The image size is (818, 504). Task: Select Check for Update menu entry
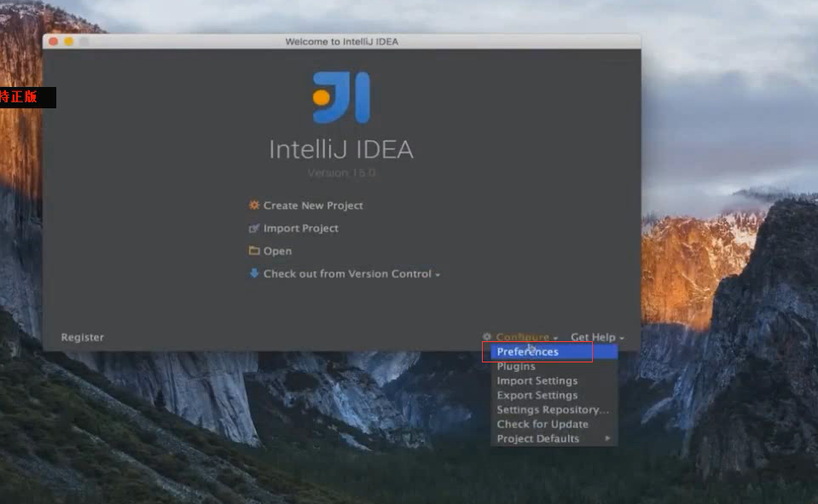554,424
